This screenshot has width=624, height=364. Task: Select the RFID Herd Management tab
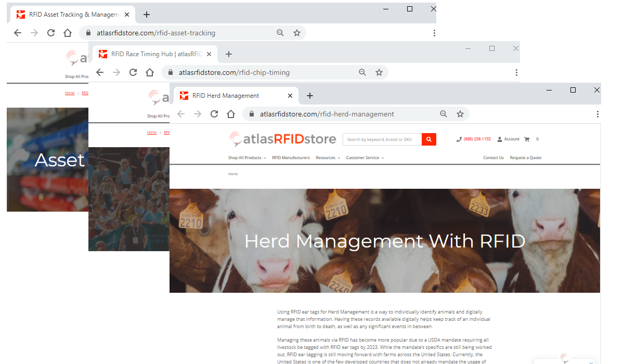[x=236, y=96]
